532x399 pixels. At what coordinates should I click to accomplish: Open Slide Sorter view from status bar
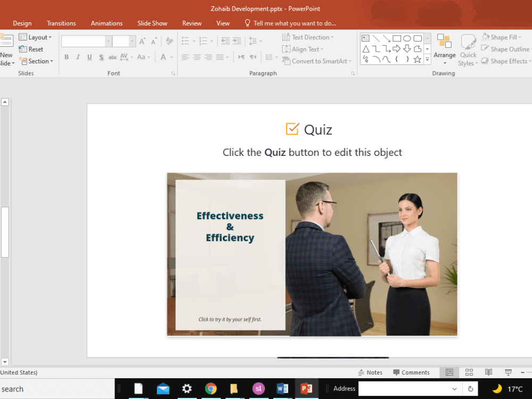click(x=469, y=372)
